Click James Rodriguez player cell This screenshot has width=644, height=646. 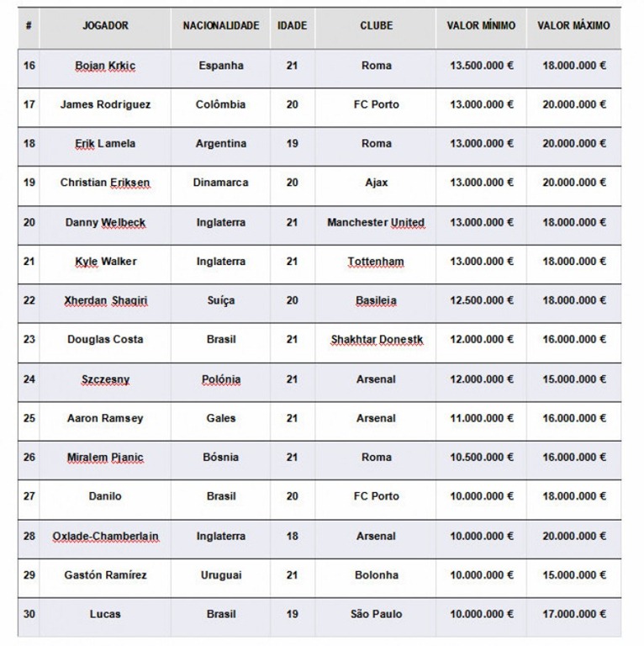tap(105, 104)
